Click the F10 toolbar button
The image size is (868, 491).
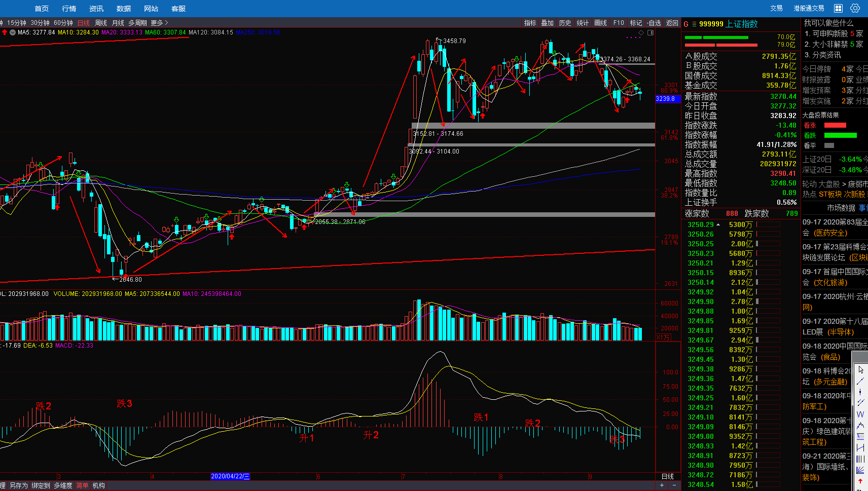tap(619, 23)
